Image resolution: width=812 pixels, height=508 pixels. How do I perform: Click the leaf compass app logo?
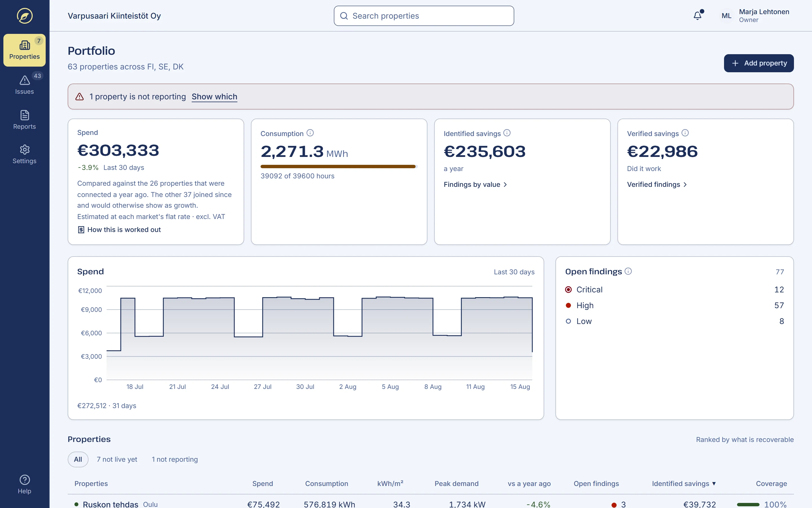pyautogui.click(x=25, y=16)
